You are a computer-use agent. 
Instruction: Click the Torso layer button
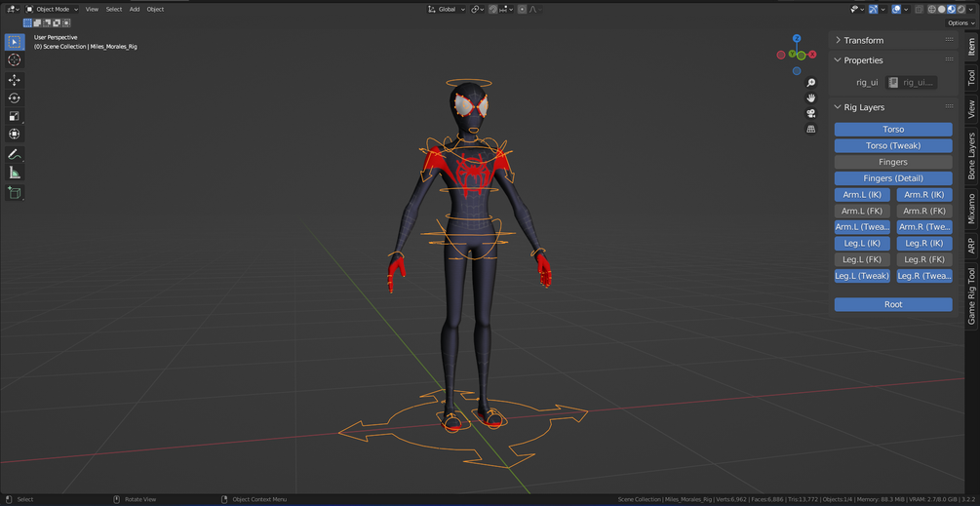pyautogui.click(x=893, y=130)
